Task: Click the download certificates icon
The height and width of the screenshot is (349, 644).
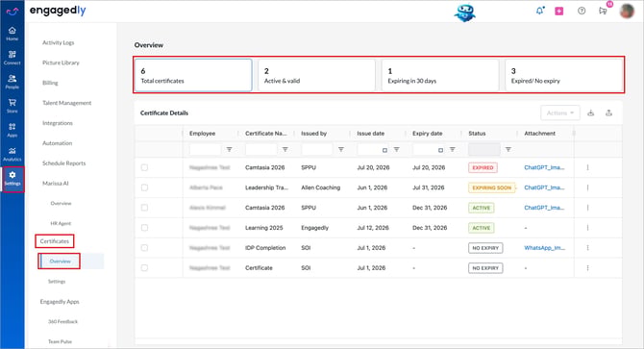Action: coord(590,112)
